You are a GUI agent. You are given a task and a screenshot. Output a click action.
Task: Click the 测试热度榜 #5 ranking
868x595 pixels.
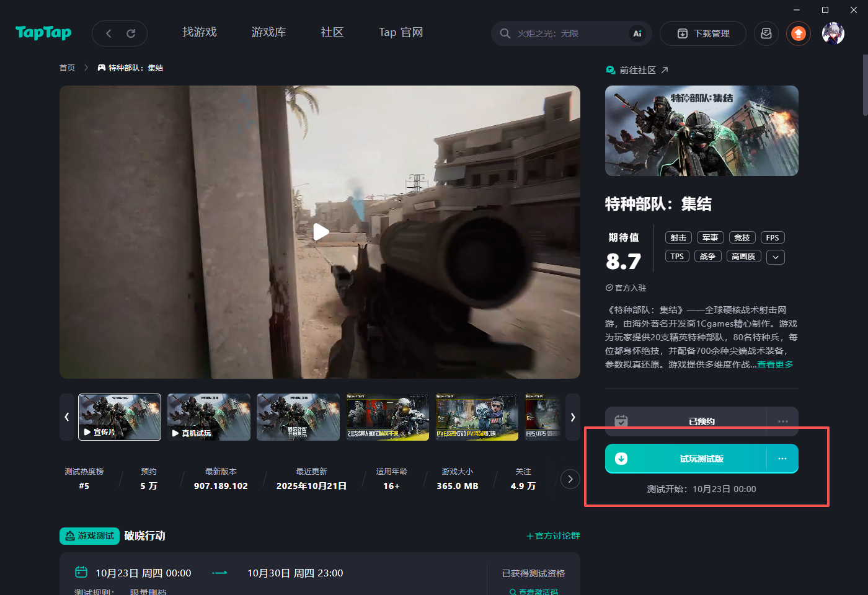click(x=84, y=479)
